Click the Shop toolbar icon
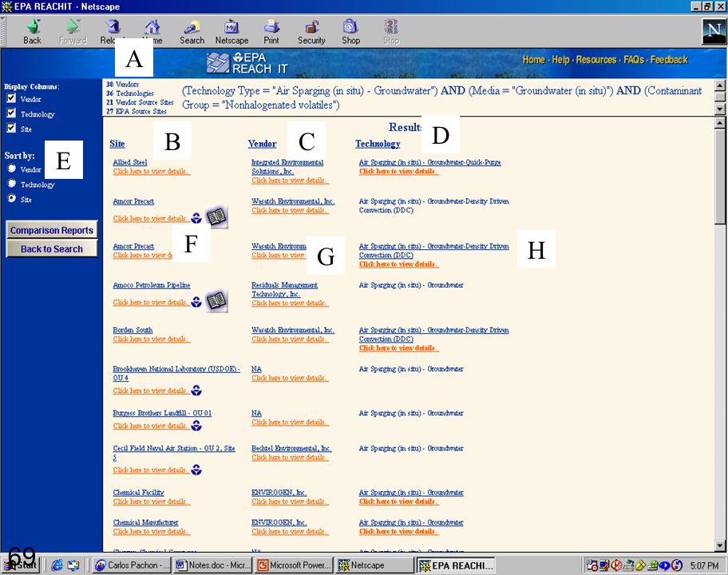 (x=350, y=27)
